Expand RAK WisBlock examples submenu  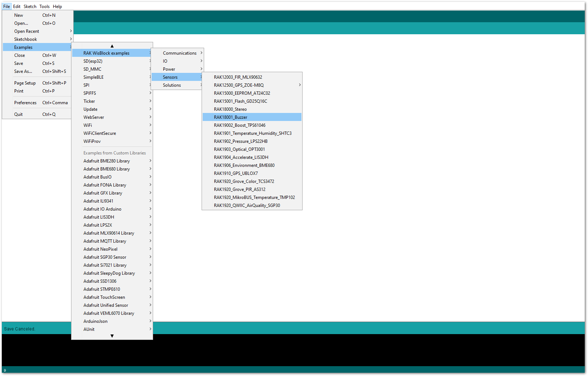point(112,53)
